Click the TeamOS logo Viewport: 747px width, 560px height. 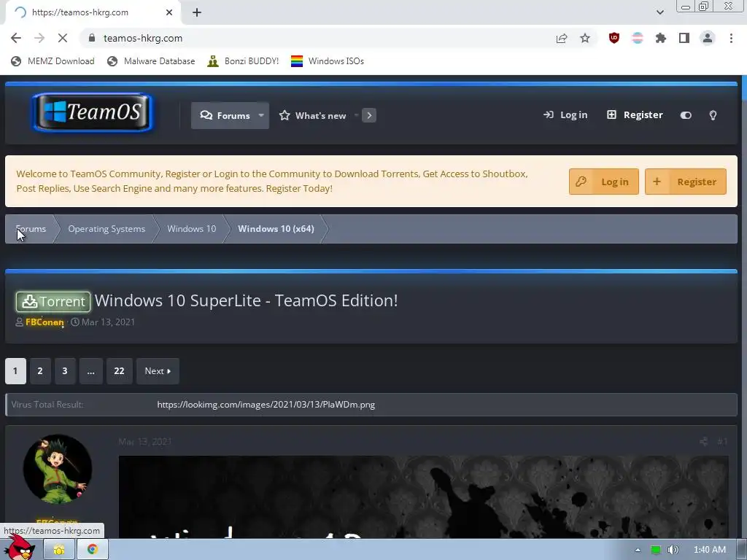tap(93, 112)
